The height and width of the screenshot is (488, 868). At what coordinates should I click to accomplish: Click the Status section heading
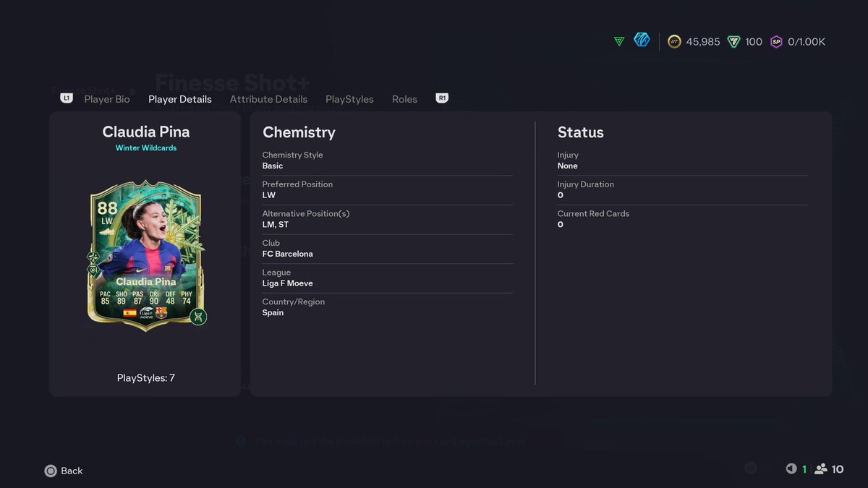pos(580,132)
